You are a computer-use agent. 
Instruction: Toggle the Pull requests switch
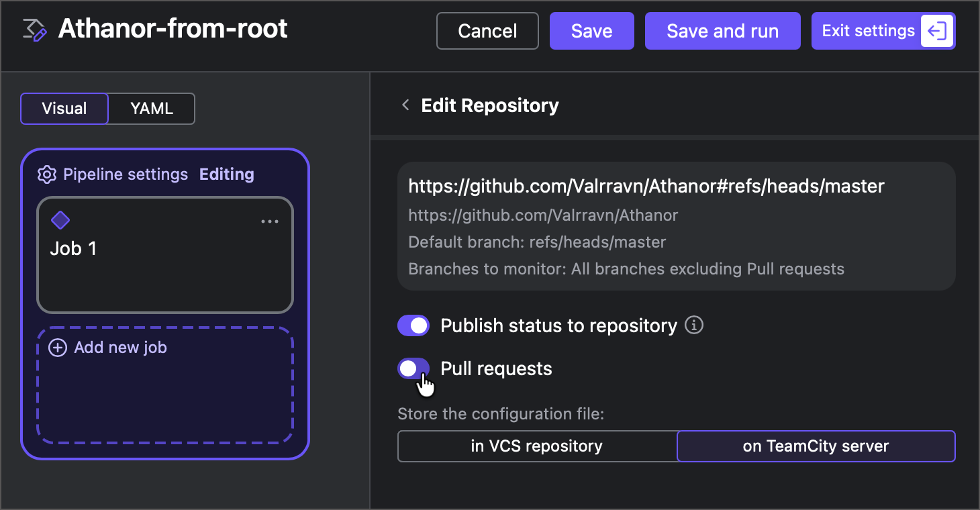click(413, 368)
